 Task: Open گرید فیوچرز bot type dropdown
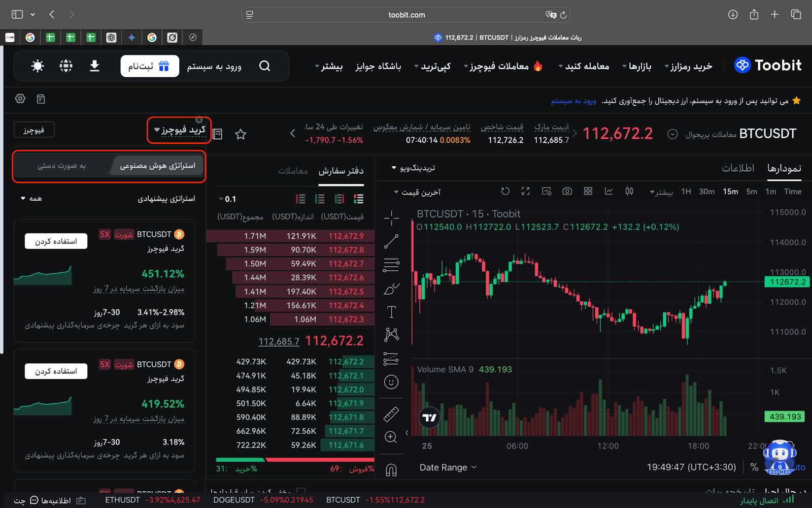(x=180, y=130)
